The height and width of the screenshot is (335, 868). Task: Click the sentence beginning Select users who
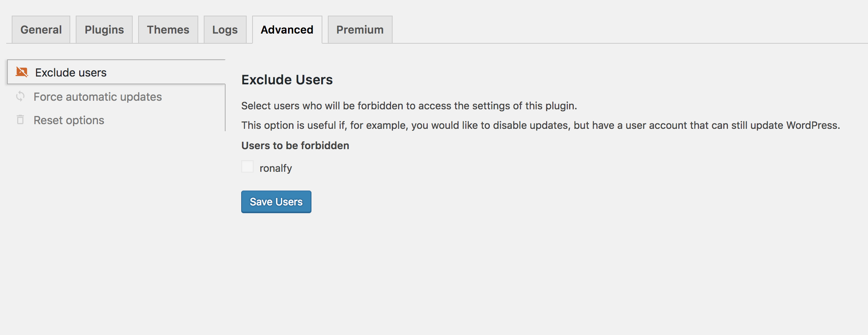point(409,106)
